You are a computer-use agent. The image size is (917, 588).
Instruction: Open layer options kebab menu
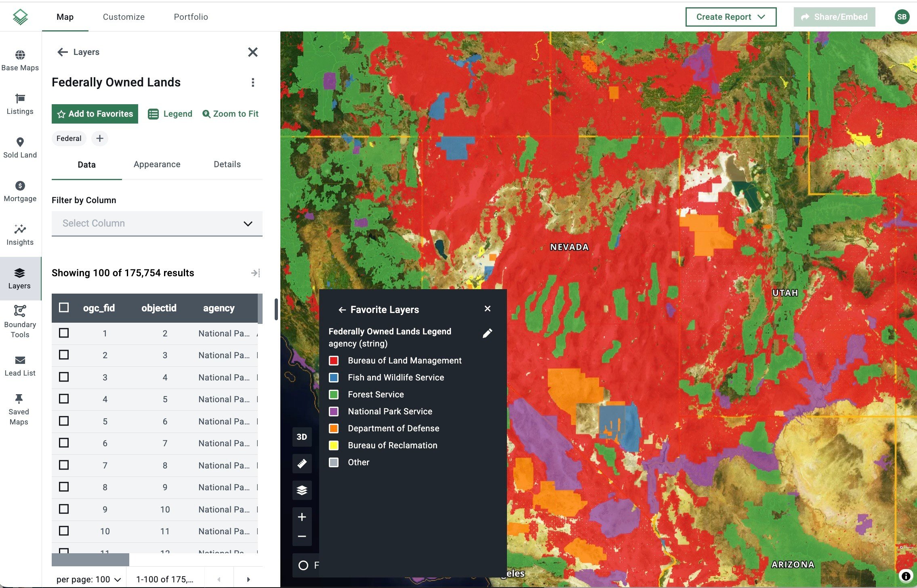[x=254, y=82]
